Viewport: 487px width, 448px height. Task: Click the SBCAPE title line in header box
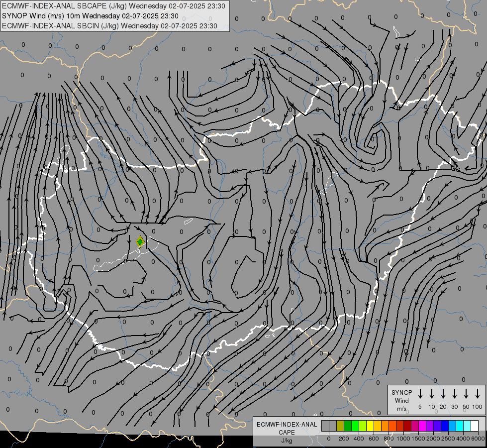[113, 6]
